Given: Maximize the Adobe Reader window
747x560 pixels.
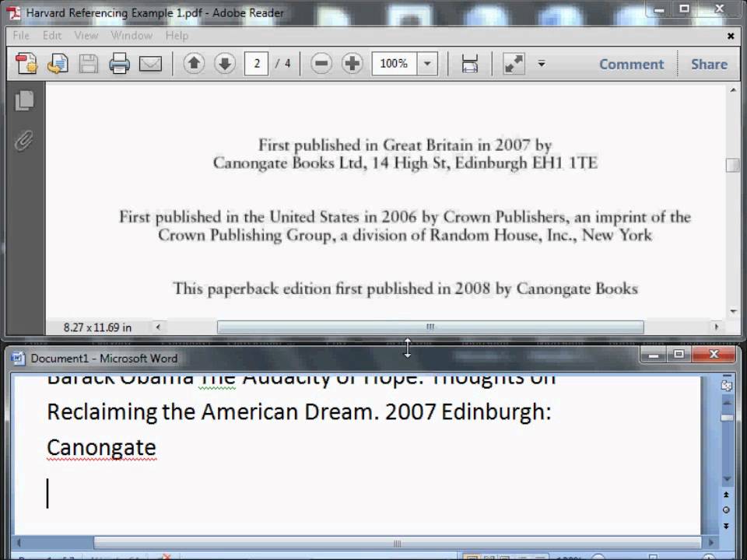Looking at the screenshot, I should (685, 9).
